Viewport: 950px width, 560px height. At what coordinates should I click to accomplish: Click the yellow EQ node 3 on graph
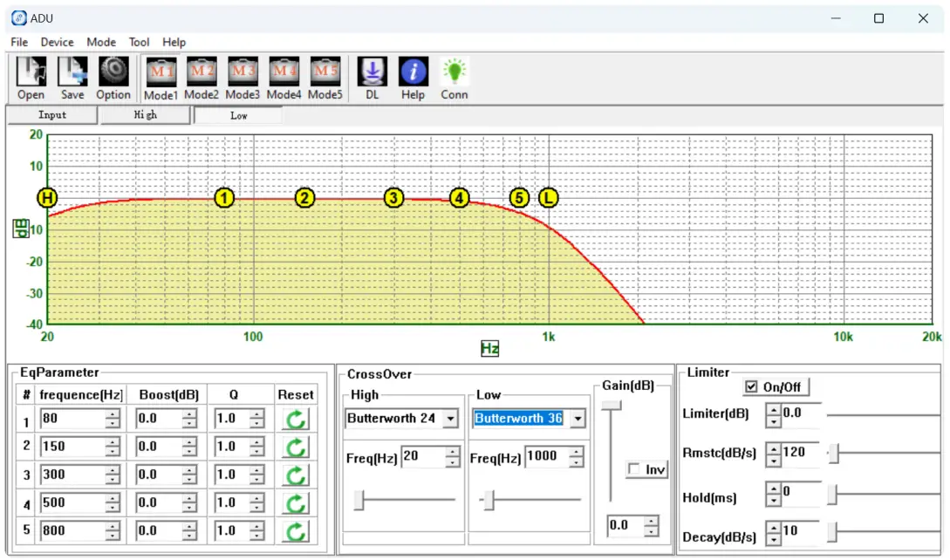pyautogui.click(x=394, y=198)
